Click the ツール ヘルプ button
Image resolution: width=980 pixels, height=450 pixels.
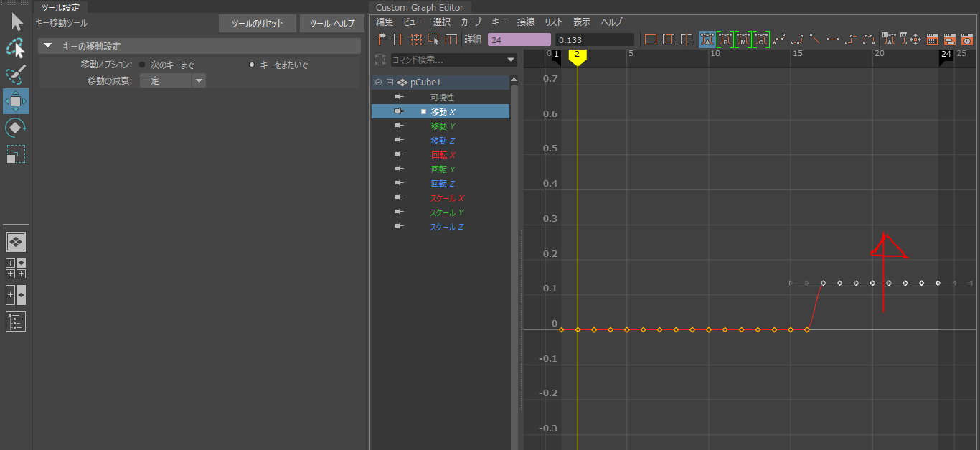[x=331, y=24]
